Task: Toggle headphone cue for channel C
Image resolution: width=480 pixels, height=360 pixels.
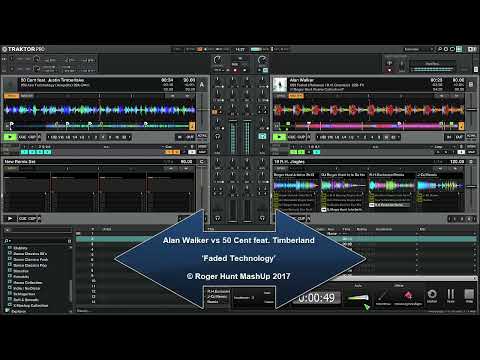Action: pyautogui.click(x=218, y=218)
